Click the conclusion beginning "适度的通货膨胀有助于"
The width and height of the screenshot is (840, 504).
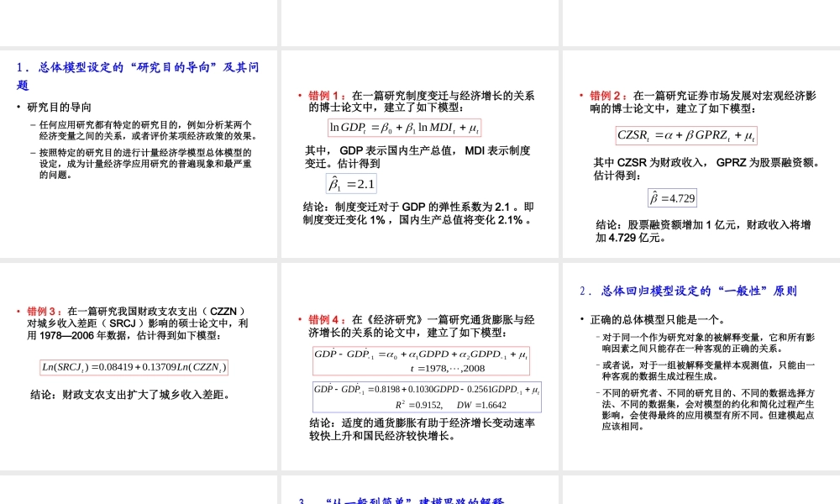click(x=422, y=429)
